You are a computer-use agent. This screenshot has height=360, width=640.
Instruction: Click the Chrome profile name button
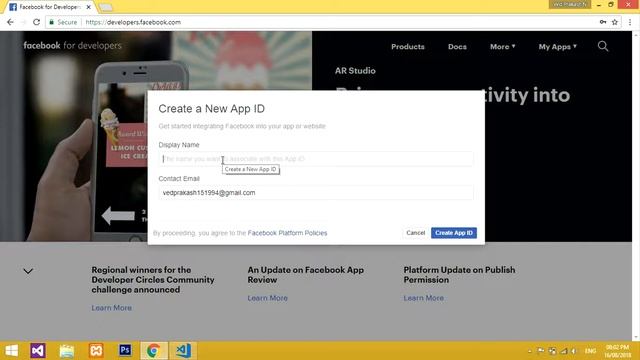pos(570,4)
